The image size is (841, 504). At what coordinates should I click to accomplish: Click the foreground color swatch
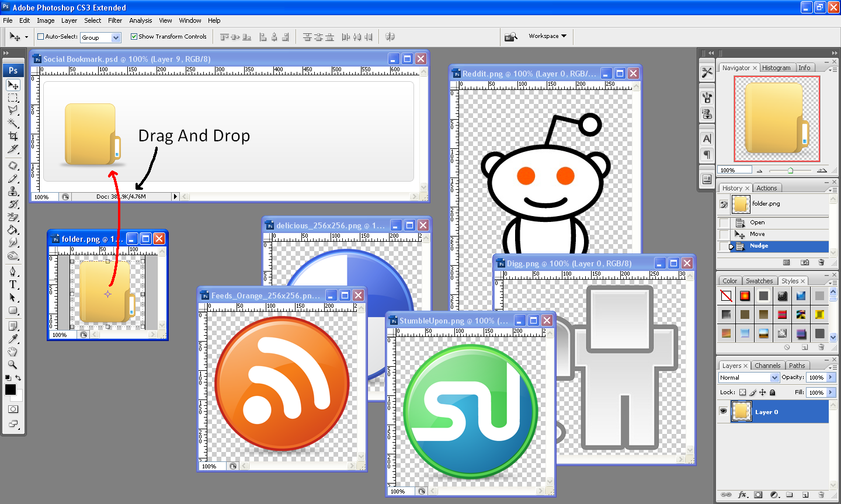click(11, 390)
